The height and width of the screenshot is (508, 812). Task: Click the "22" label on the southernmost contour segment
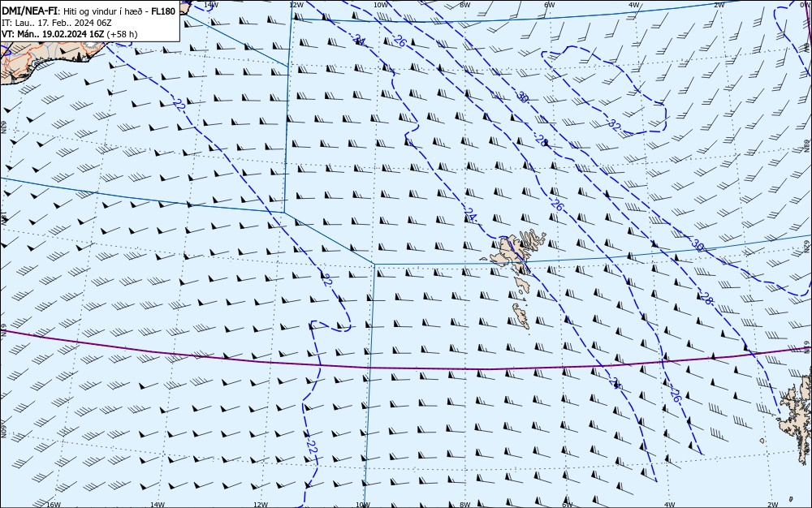click(x=311, y=447)
